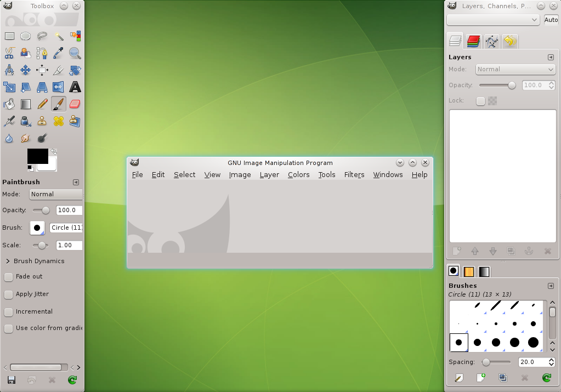The height and width of the screenshot is (392, 561).
Task: Enable the Apply Jitter checkbox
Action: coord(8,294)
